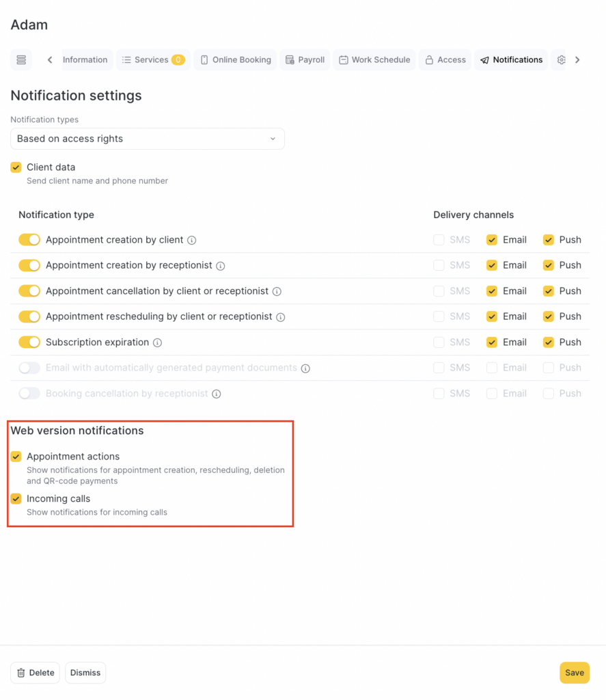Viewport: 606px width, 700px height.
Task: Click info icon for Appointment rescheduling row
Action: click(281, 317)
